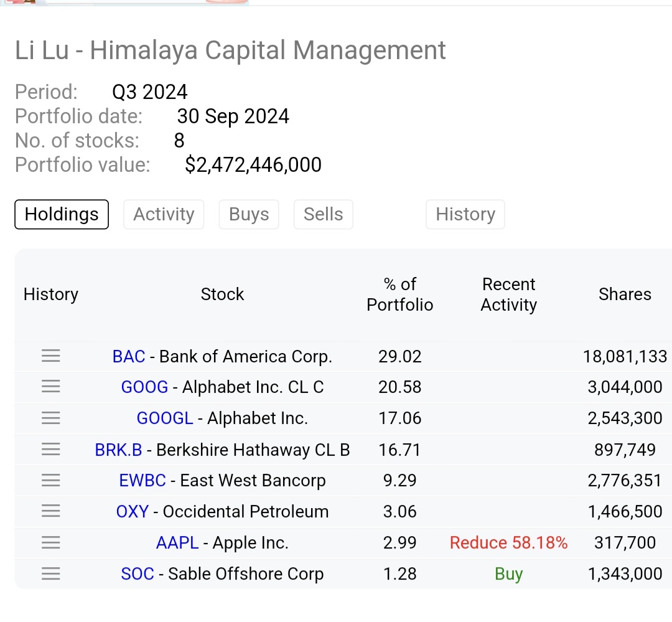Open the Buys tab
The height and width of the screenshot is (622, 672).
(x=249, y=214)
